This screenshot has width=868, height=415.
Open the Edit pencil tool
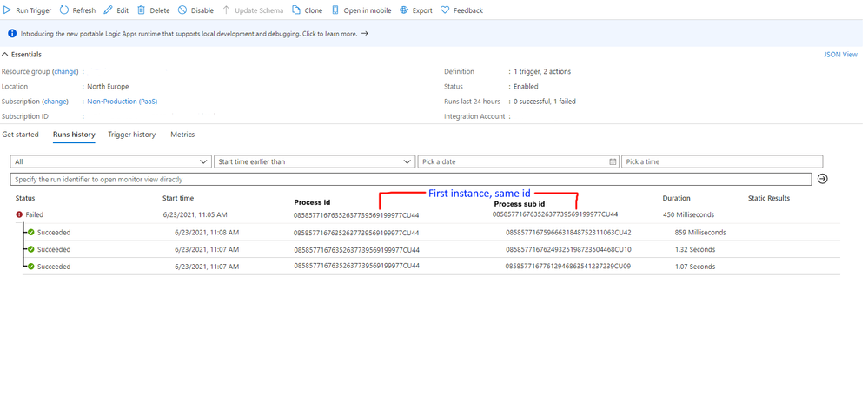click(108, 10)
